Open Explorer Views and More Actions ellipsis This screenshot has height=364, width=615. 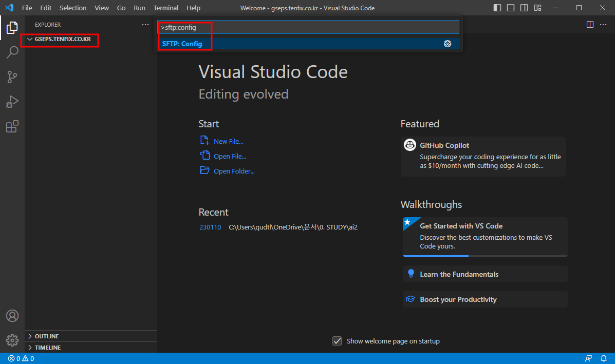point(145,24)
